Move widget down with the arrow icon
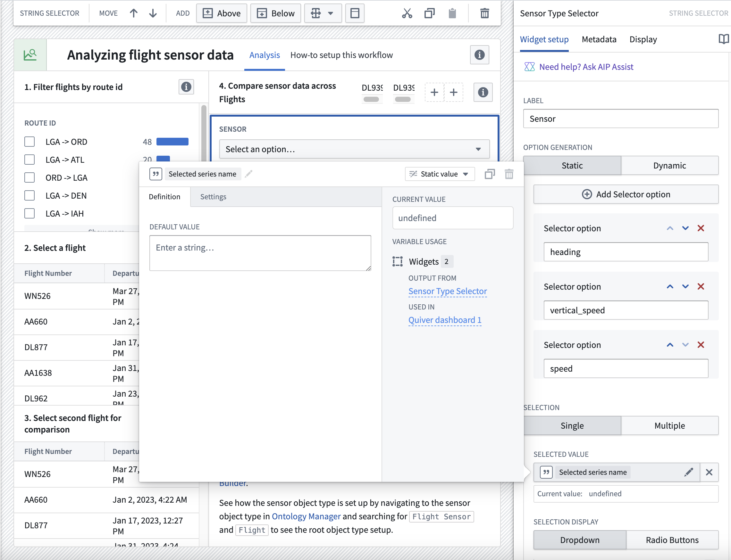This screenshot has width=731, height=560. tap(153, 13)
